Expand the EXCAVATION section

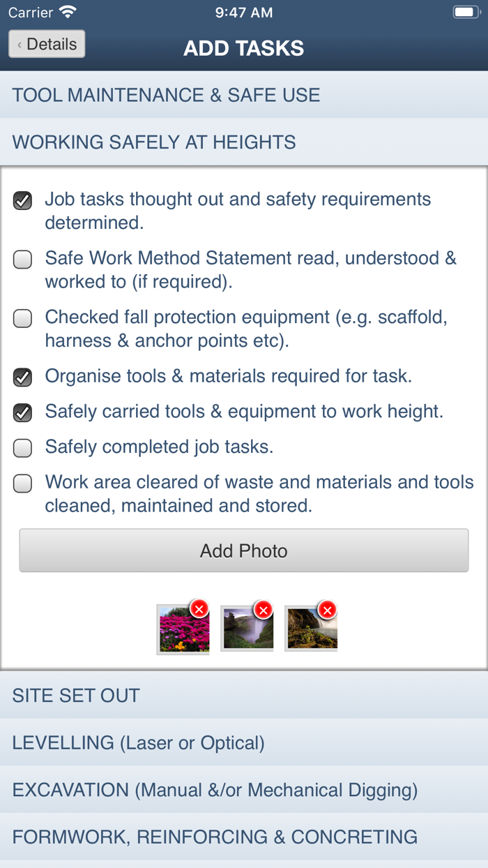pos(244,789)
